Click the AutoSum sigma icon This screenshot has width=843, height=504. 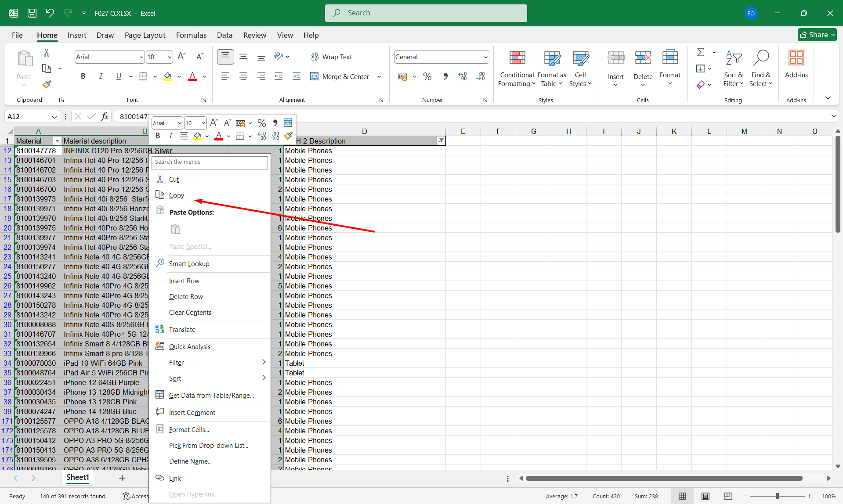click(701, 53)
